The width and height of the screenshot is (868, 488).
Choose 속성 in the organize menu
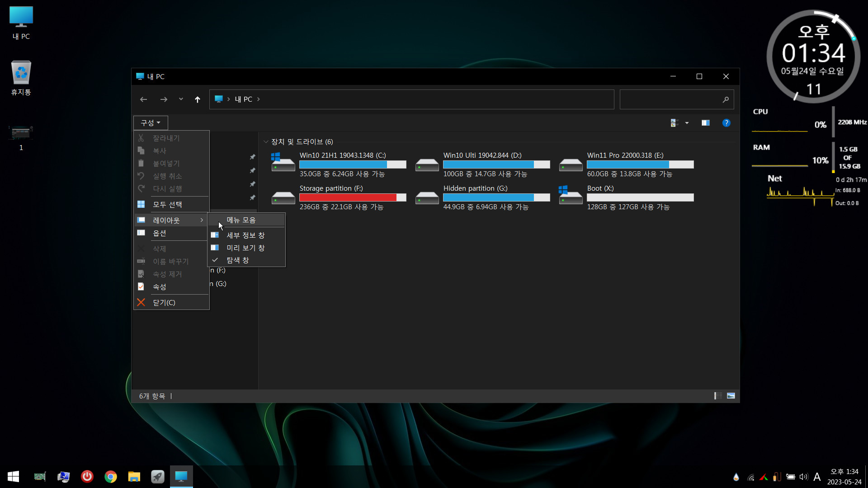point(171,287)
